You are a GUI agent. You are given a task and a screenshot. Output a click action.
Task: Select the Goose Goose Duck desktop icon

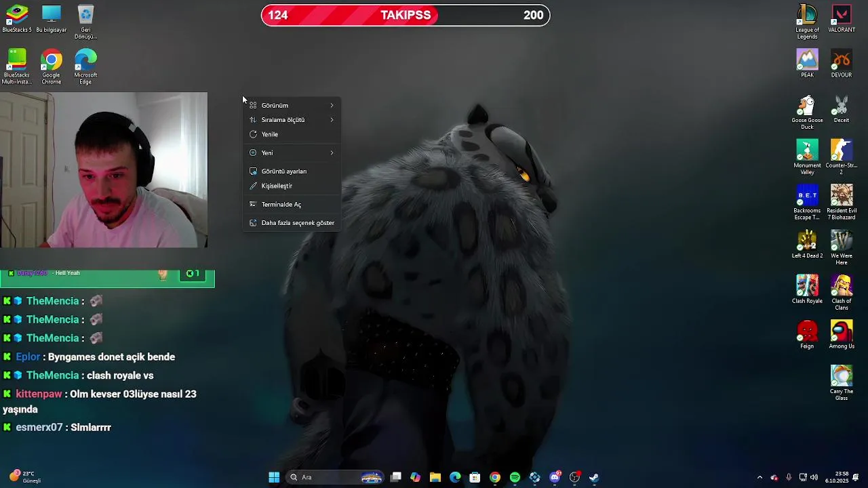pos(807,112)
